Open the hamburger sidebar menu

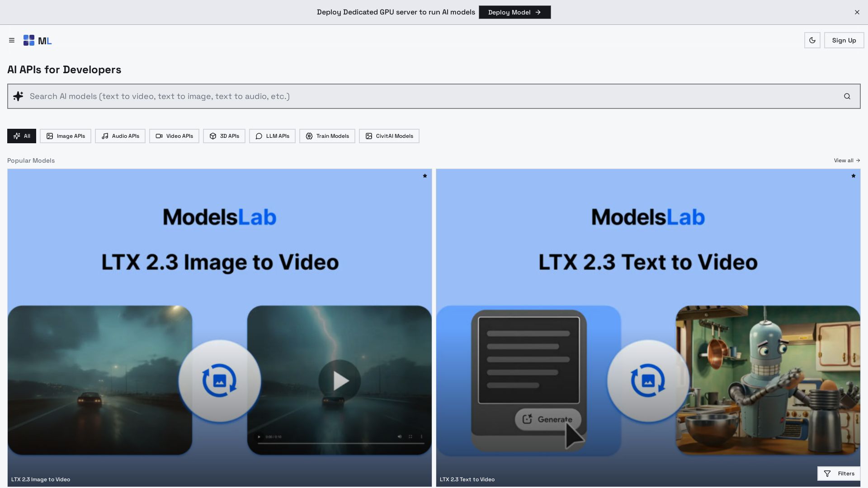coord(12,40)
